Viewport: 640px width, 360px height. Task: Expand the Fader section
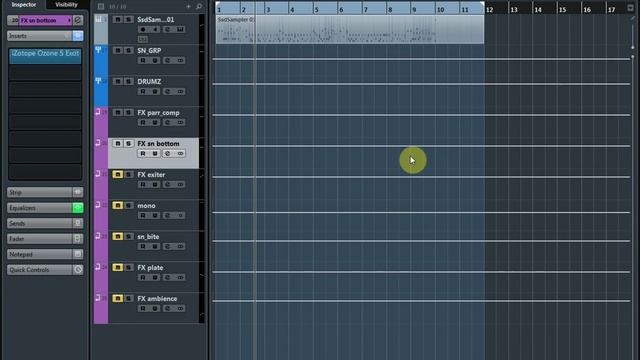tap(40, 239)
